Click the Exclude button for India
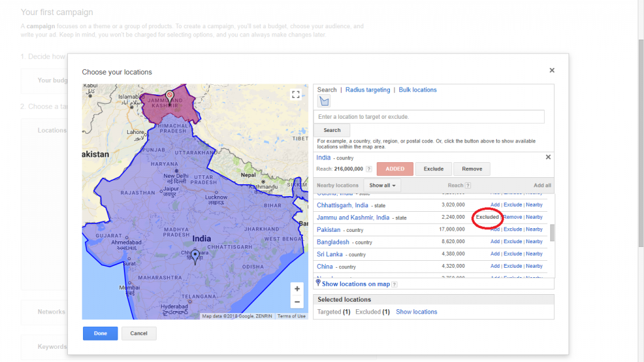This screenshot has height=362, width=644. pos(434,169)
